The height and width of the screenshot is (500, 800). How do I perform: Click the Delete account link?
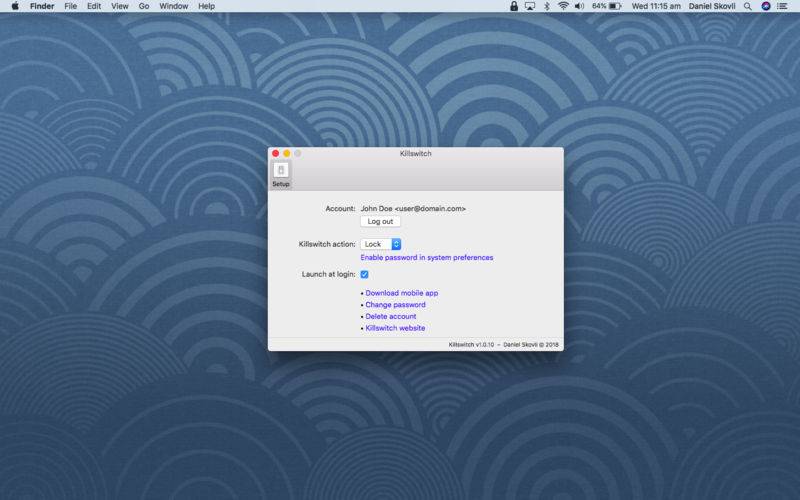pos(391,316)
